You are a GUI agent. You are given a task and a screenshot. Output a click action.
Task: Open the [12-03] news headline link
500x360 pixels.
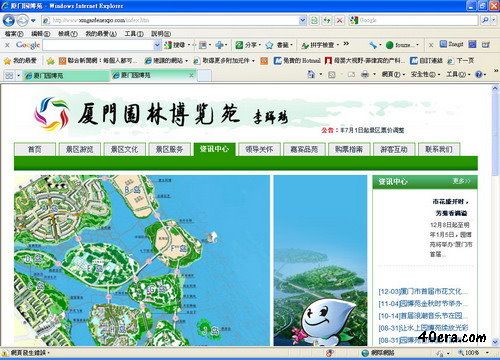pyautogui.click(x=423, y=291)
